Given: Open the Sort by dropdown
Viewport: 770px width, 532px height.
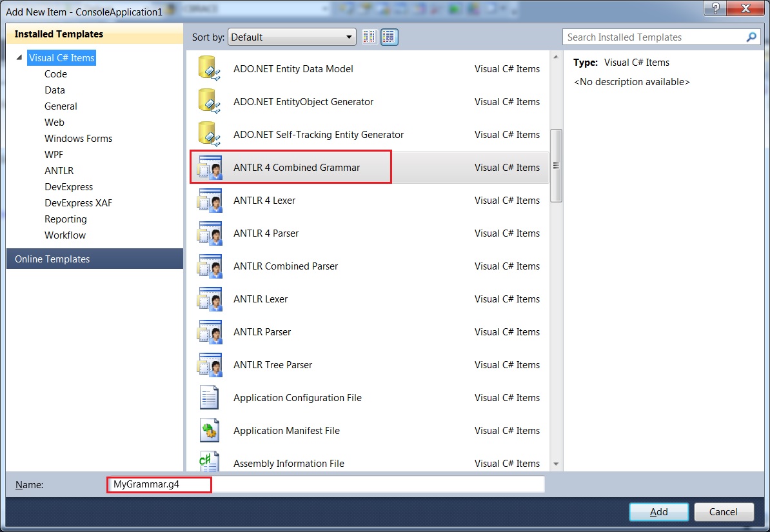Looking at the screenshot, I should 291,37.
